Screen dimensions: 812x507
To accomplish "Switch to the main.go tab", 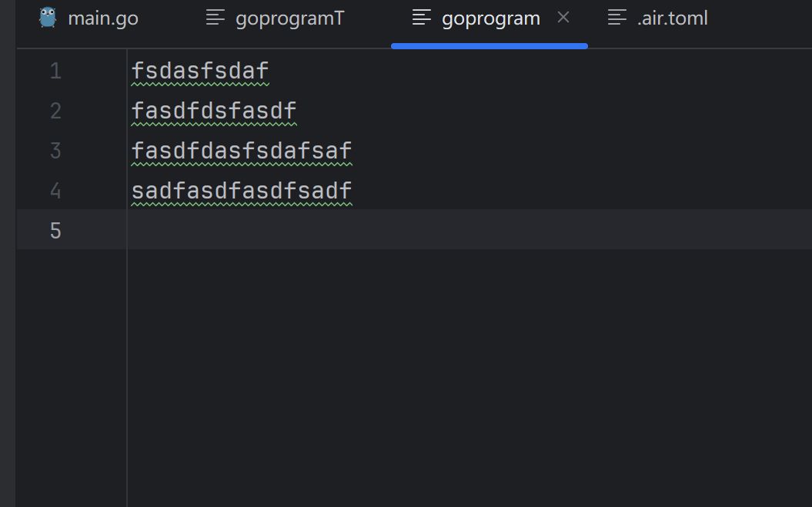I will [102, 18].
